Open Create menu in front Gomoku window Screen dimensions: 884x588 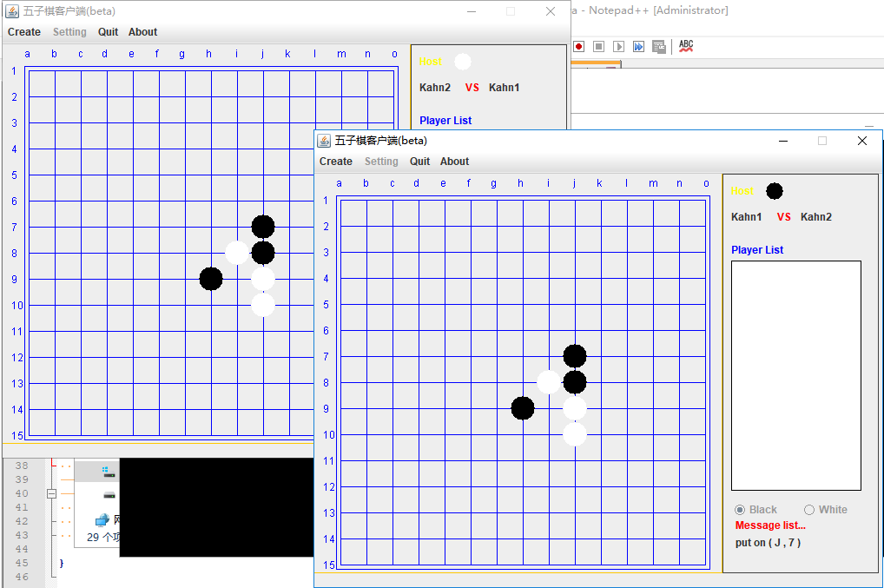click(x=335, y=162)
